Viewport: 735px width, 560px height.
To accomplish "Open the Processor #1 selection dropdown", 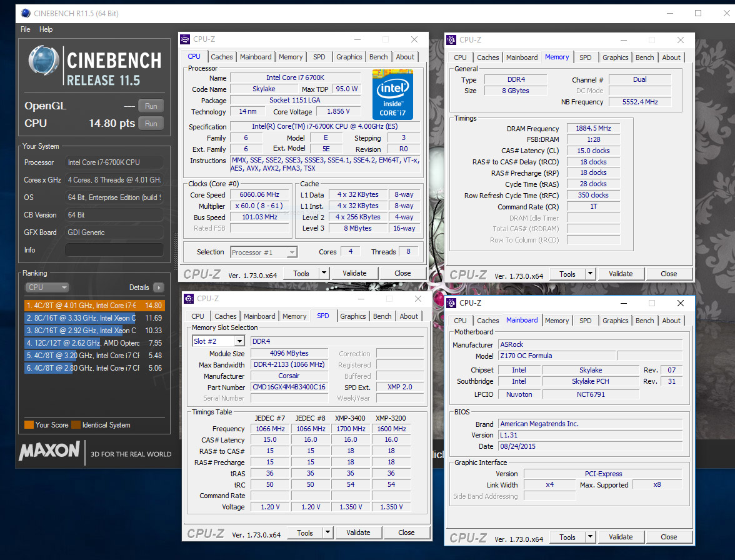I will (291, 252).
